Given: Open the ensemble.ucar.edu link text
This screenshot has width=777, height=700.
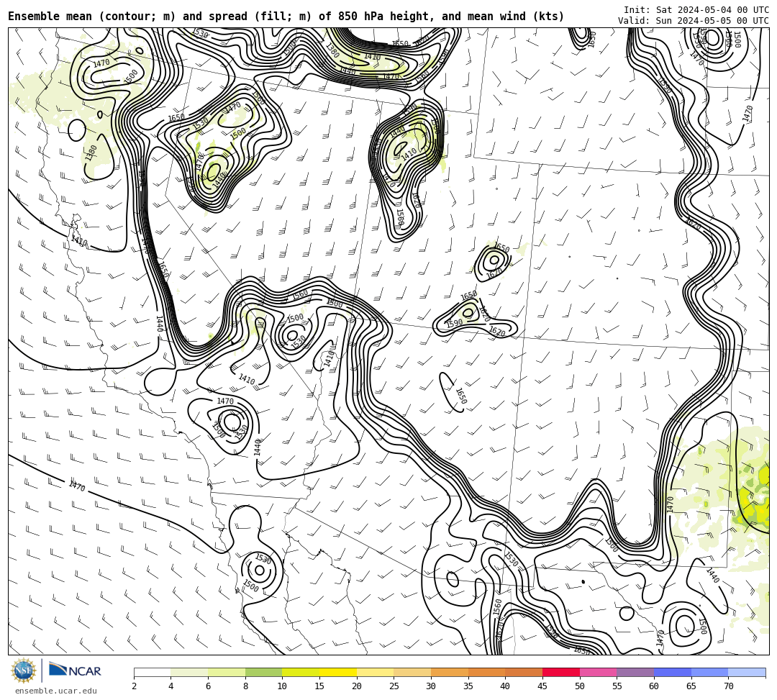Looking at the screenshot, I should [56, 691].
